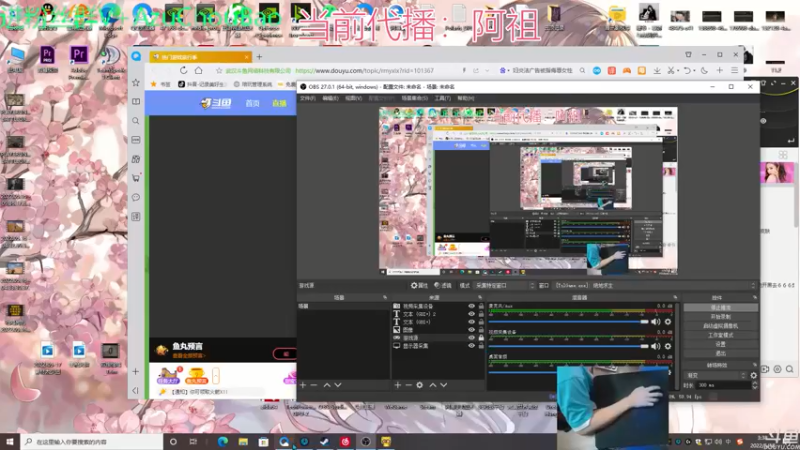Open browser sidebar search icon
The height and width of the screenshot is (450, 800).
tap(136, 121)
